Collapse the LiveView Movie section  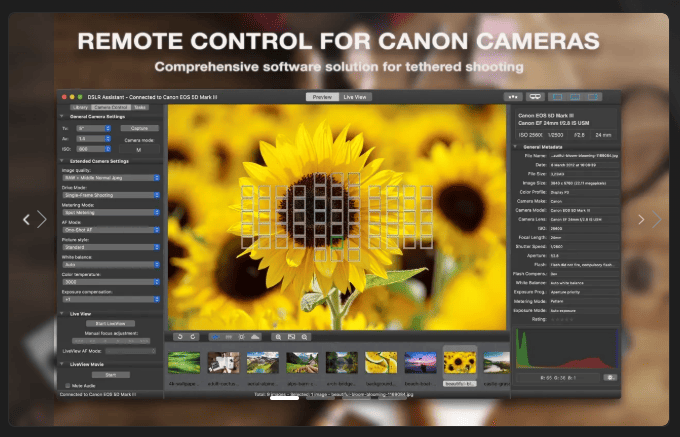coord(62,364)
